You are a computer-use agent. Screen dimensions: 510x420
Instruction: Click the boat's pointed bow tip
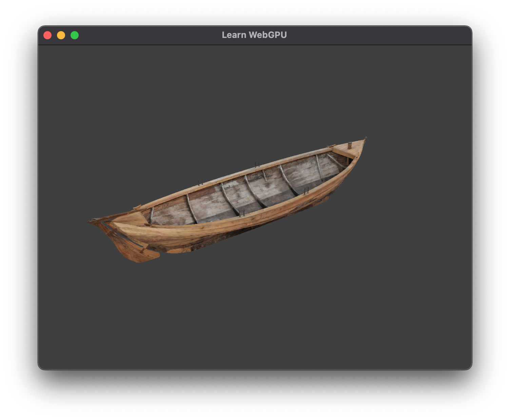pos(366,138)
